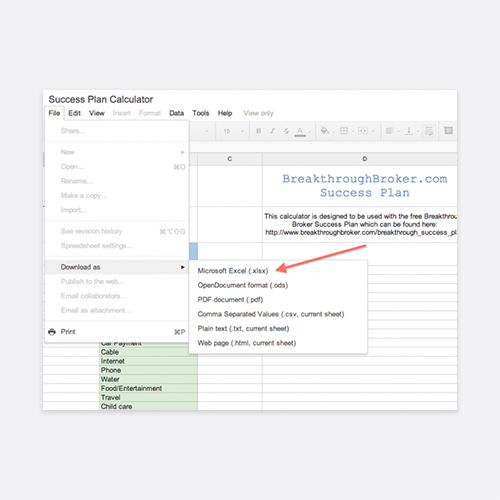This screenshot has height=500, width=500.
Task: Click the Child care cell
Action: point(148,406)
